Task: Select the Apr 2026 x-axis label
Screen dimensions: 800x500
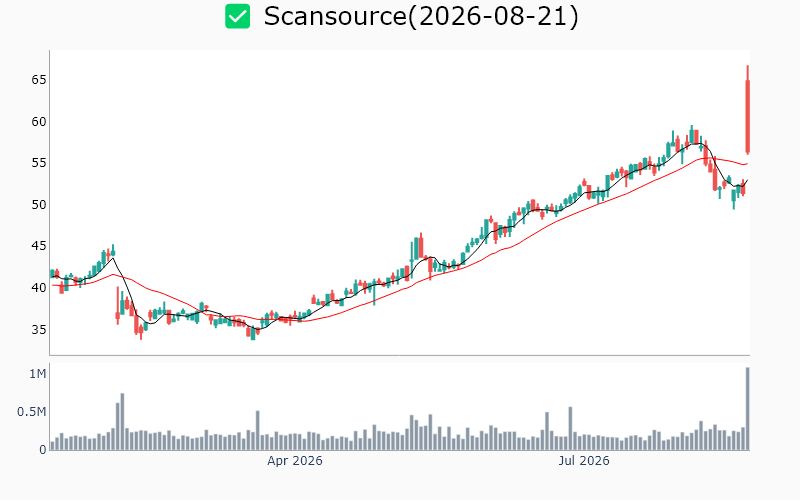Action: [x=295, y=461]
